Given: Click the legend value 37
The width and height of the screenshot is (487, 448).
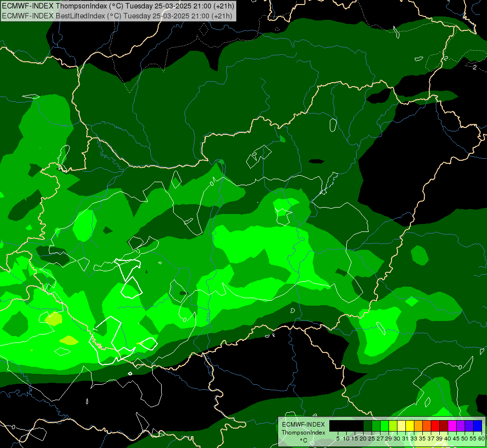Looking at the screenshot, I should pos(431,439).
